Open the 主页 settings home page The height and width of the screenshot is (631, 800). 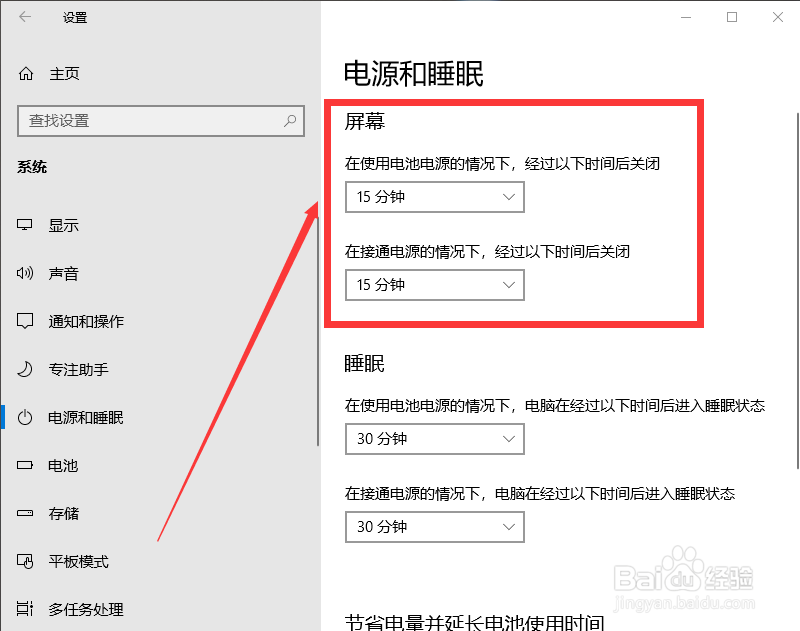click(x=64, y=74)
